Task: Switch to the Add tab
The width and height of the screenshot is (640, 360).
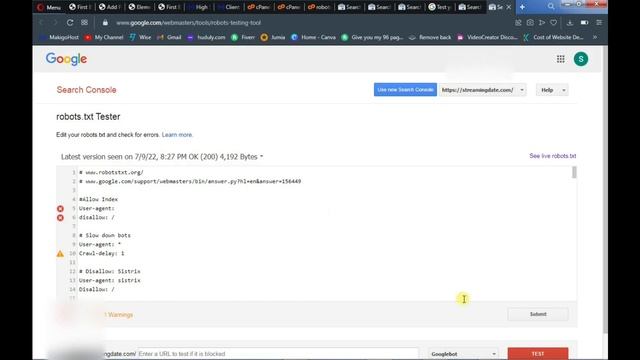Action: (109, 7)
